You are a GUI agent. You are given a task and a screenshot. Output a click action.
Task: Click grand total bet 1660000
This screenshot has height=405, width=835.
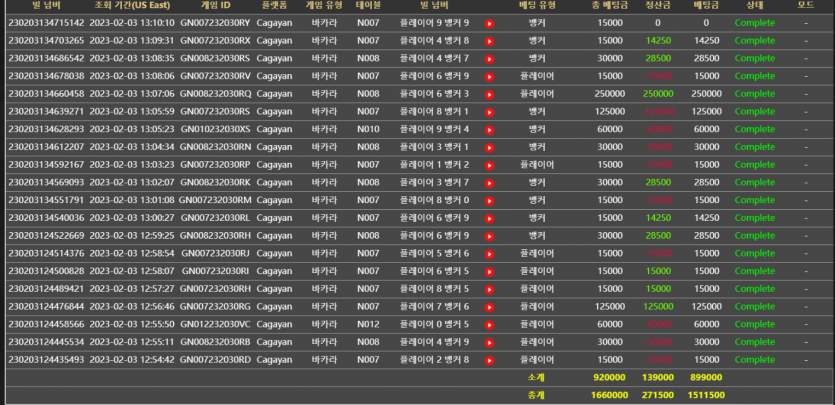coord(610,395)
